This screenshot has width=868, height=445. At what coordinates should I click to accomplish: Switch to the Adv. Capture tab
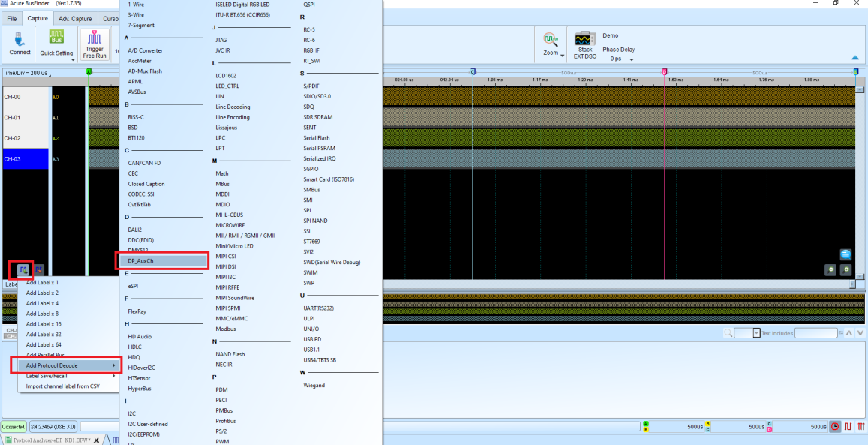point(75,18)
